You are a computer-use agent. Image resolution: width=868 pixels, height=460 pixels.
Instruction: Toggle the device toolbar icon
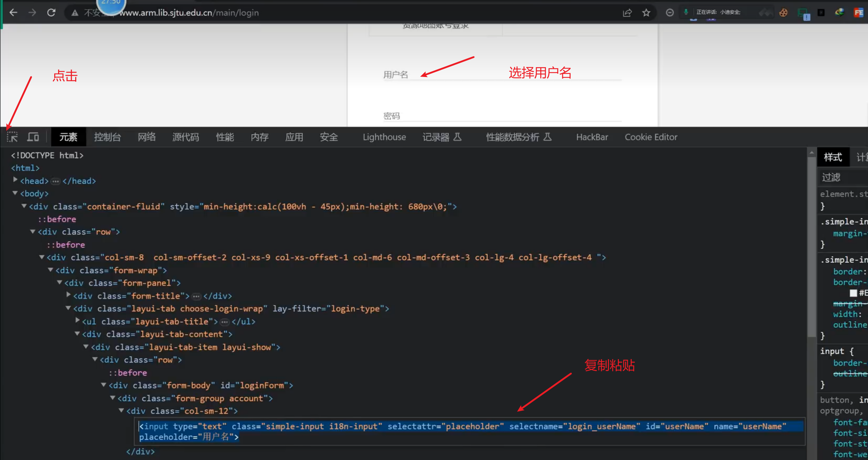point(33,137)
